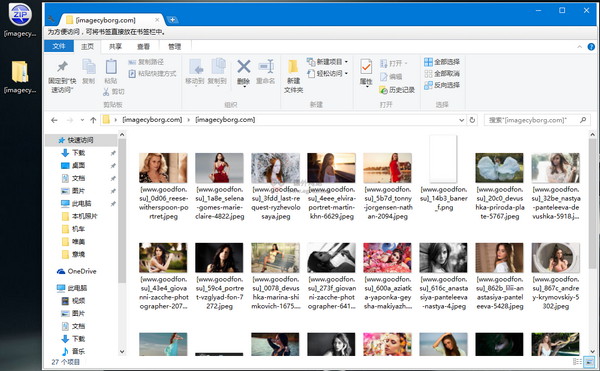
Task: Collapse the ribbon with the chevron
Action: click(x=579, y=47)
